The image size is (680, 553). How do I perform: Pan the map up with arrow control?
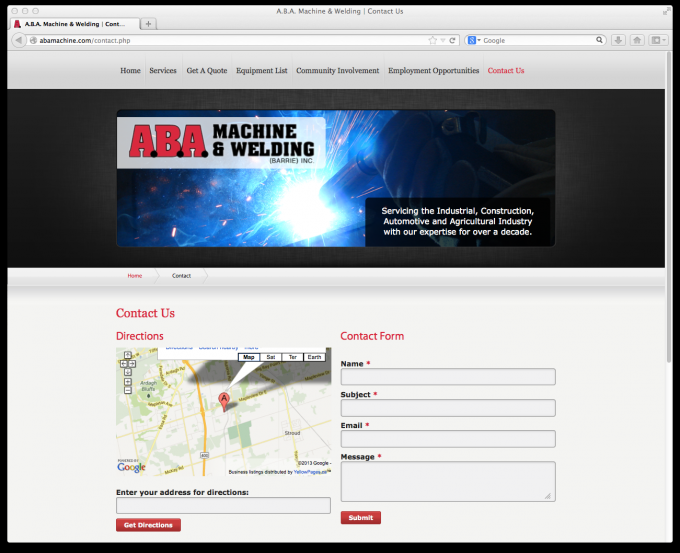[x=127, y=355]
